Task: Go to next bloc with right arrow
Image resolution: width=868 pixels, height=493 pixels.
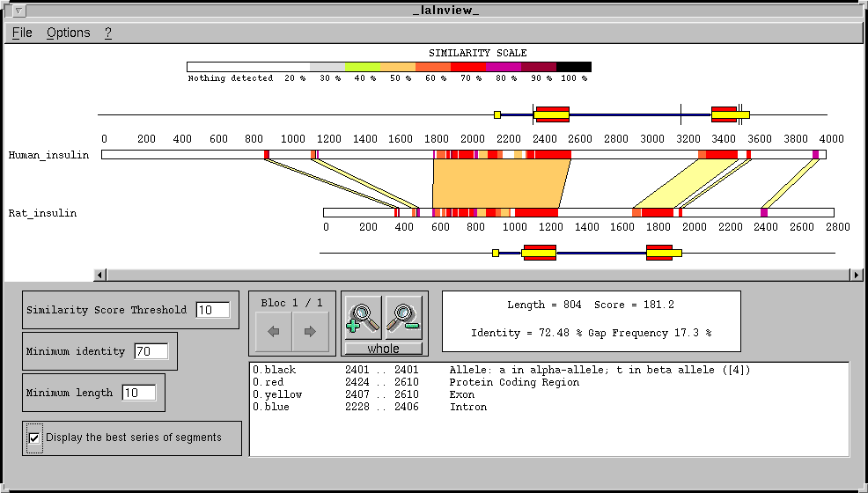Action: pos(310,332)
